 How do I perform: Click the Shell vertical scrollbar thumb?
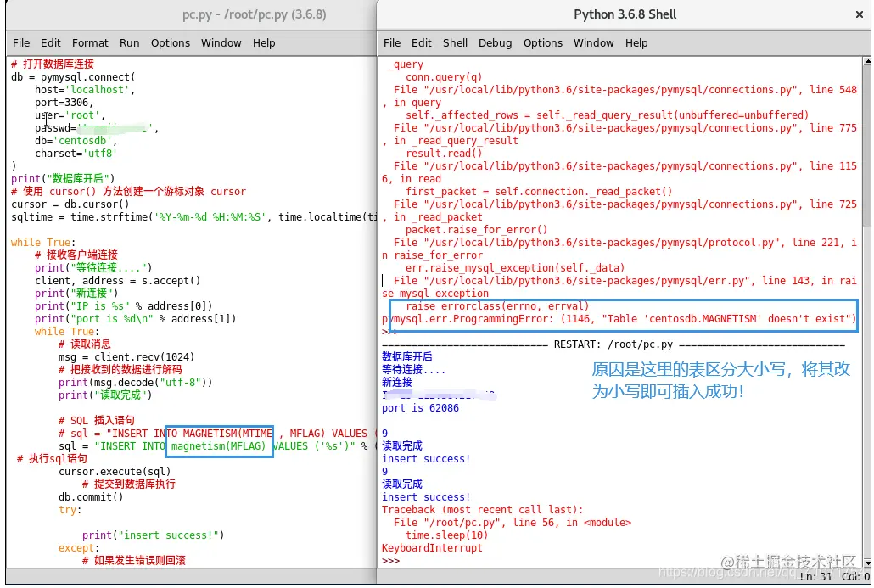coord(866,145)
